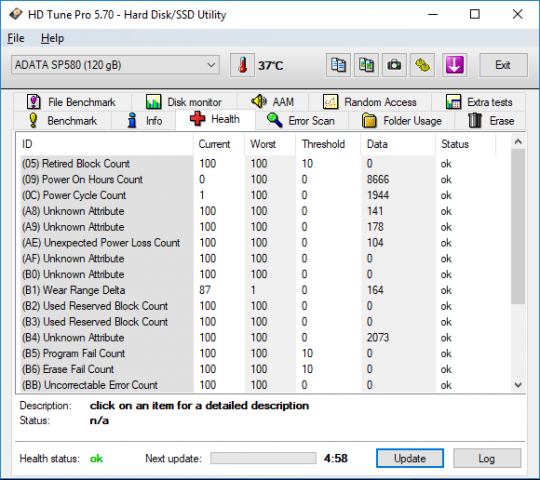Click the Status column header
Image resolution: width=540 pixels, height=480 pixels.
click(466, 144)
